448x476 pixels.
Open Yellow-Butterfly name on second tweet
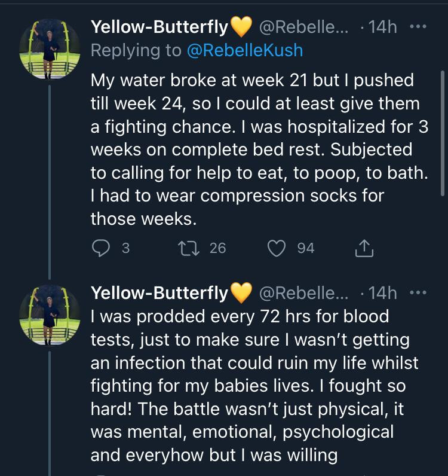tap(159, 293)
